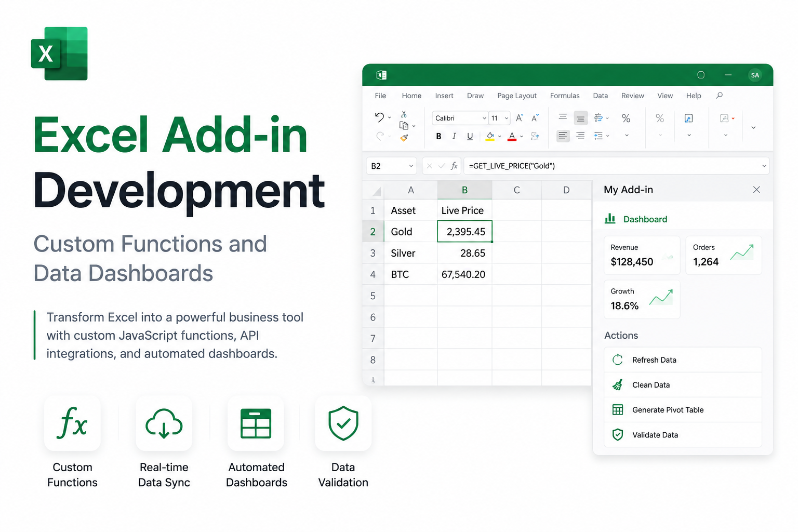
Task: Close the My Add-in task pane
Action: [x=756, y=190]
